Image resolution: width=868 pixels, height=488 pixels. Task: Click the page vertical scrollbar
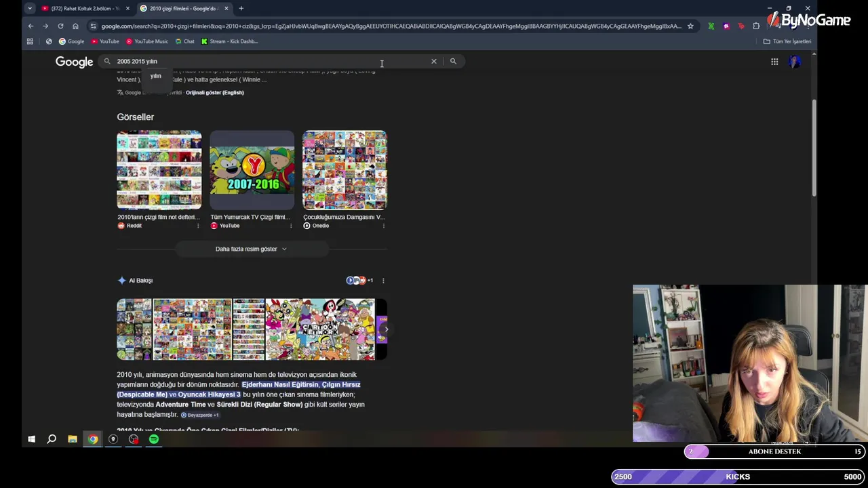tap(814, 148)
